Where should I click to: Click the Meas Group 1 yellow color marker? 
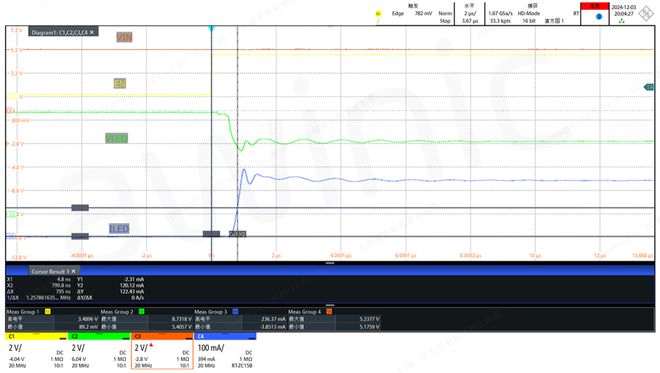click(x=48, y=312)
